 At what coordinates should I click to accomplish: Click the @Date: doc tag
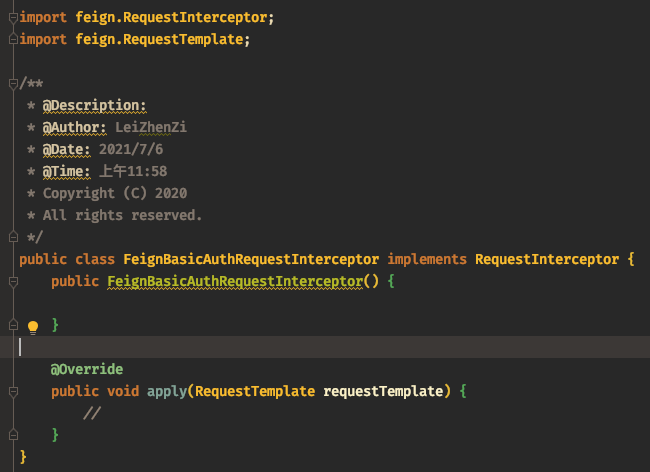point(66,150)
